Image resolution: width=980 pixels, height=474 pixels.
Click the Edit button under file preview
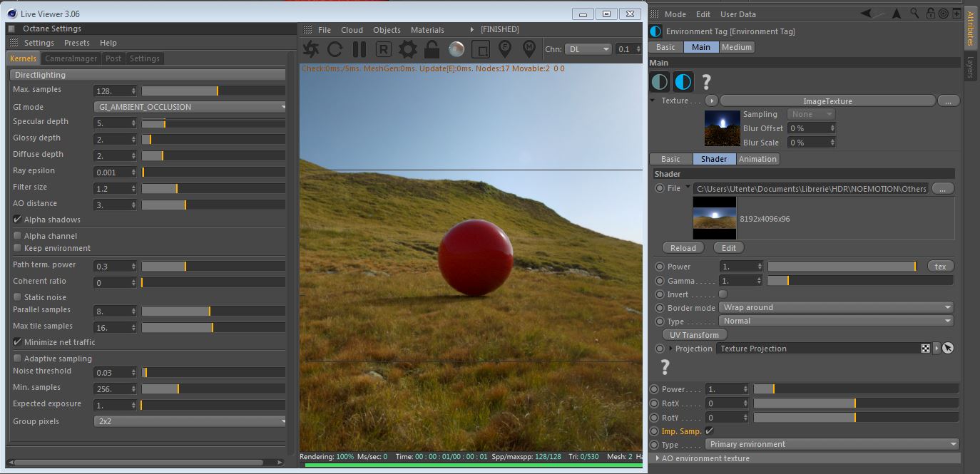729,248
